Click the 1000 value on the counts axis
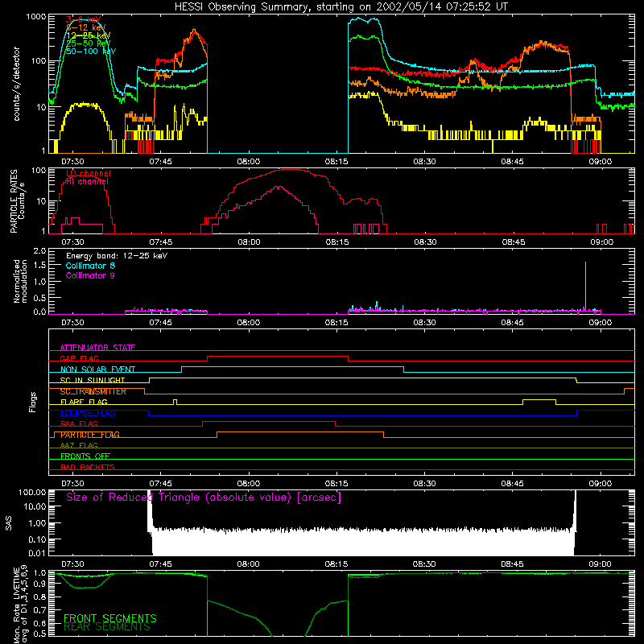 [x=35, y=17]
